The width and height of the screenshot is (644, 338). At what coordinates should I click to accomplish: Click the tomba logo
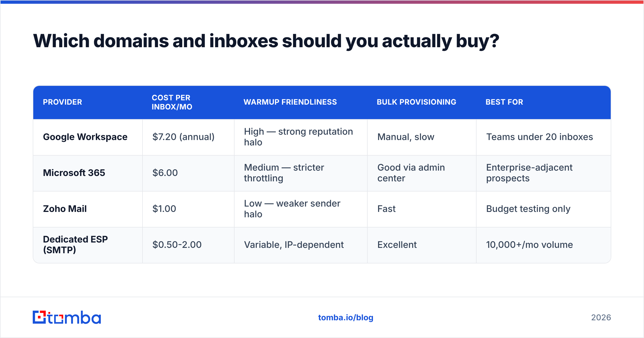pos(67,317)
